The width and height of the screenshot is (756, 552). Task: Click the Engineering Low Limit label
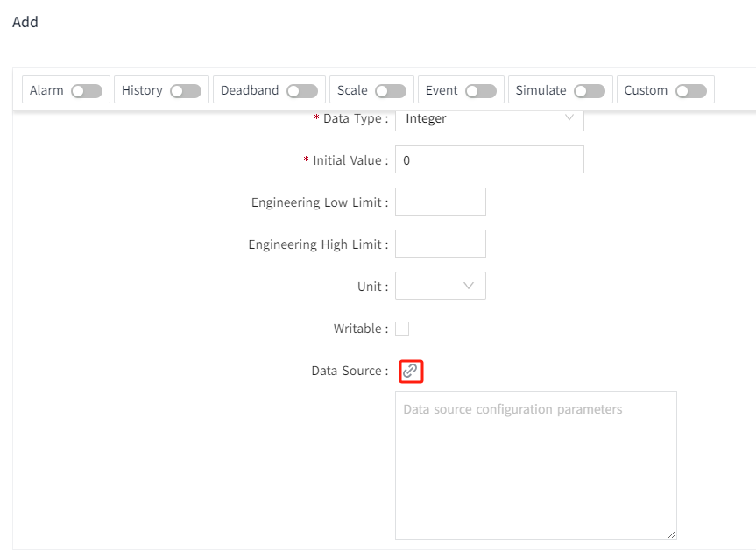[319, 202]
